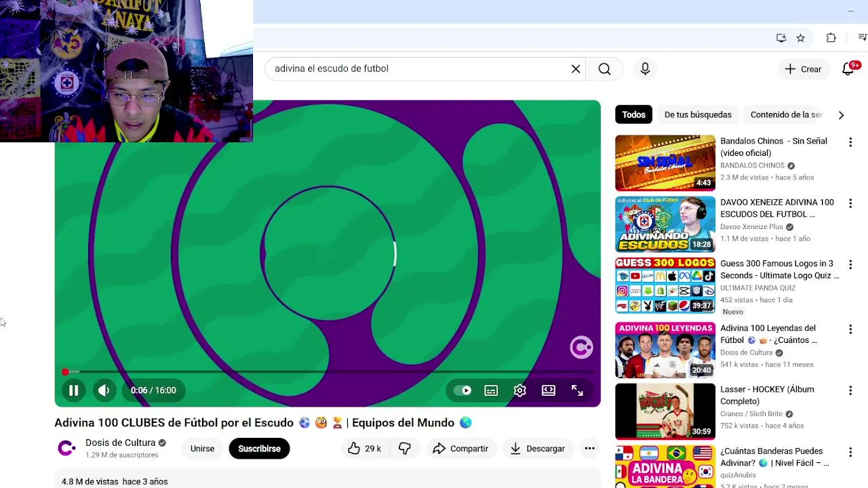Screen dimensions: 868x488
Task: Start voice search with the microphone
Action: pos(645,68)
